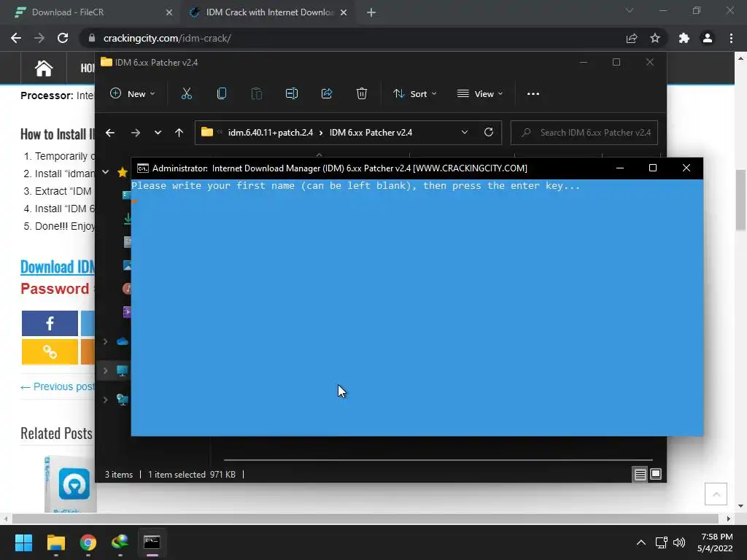Image resolution: width=747 pixels, height=560 pixels.
Task: Expand the Network tree node
Action: pos(105,400)
